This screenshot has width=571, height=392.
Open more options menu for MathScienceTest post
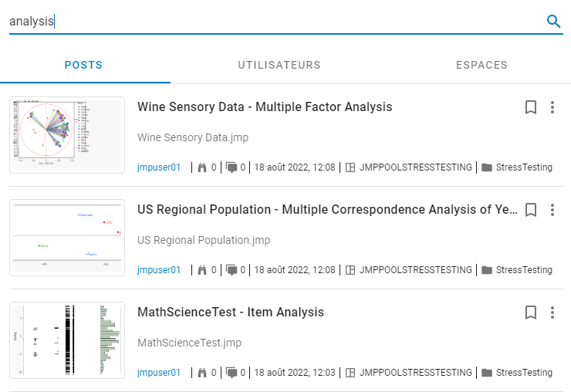[x=552, y=313]
